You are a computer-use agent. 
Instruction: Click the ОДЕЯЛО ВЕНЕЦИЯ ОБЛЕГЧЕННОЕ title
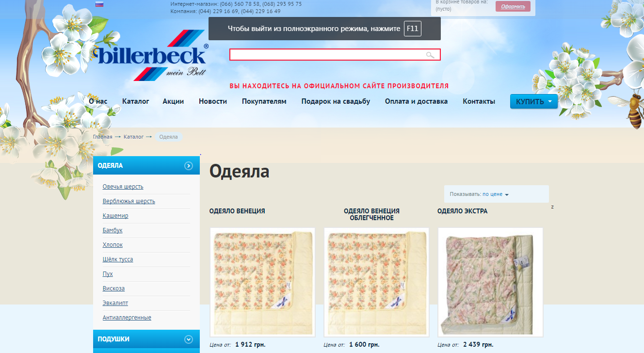pyautogui.click(x=371, y=214)
